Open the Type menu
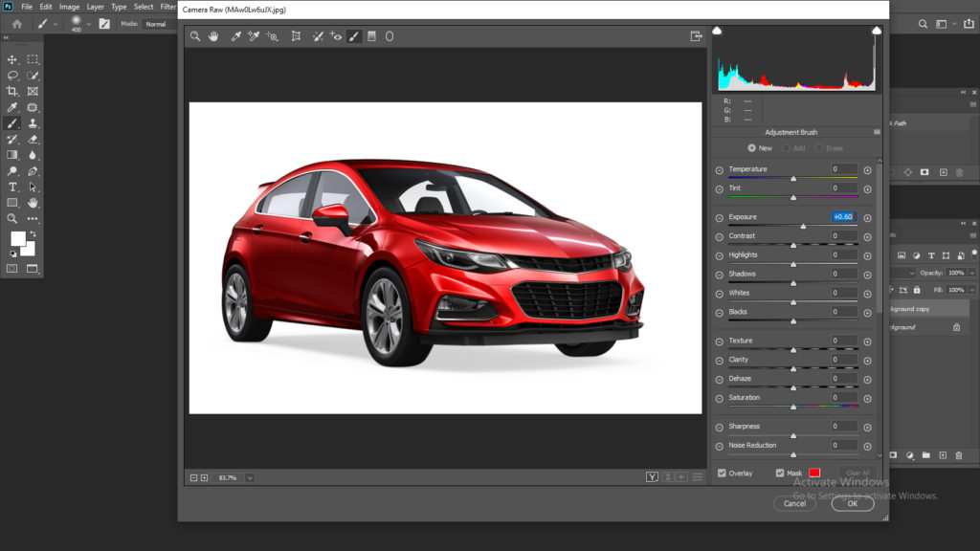 [119, 7]
